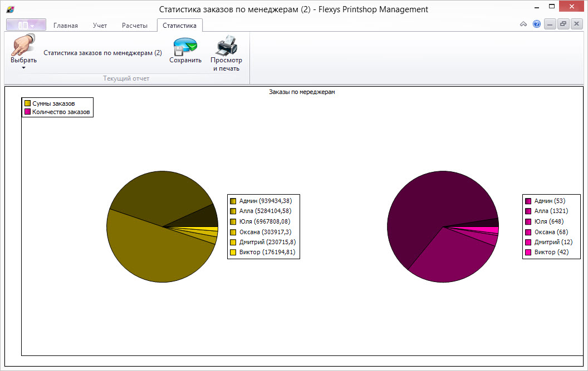Maximize the main application window
This screenshot has width=588, height=371.
tap(552, 6)
